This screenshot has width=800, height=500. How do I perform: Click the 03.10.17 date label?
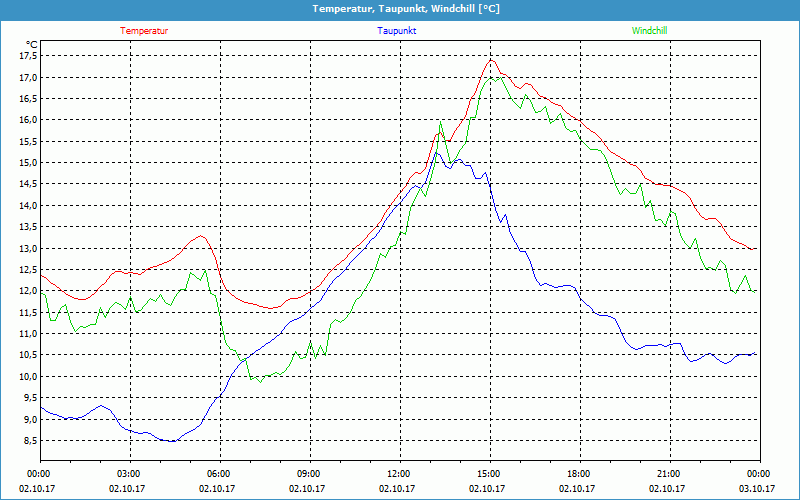point(759,489)
